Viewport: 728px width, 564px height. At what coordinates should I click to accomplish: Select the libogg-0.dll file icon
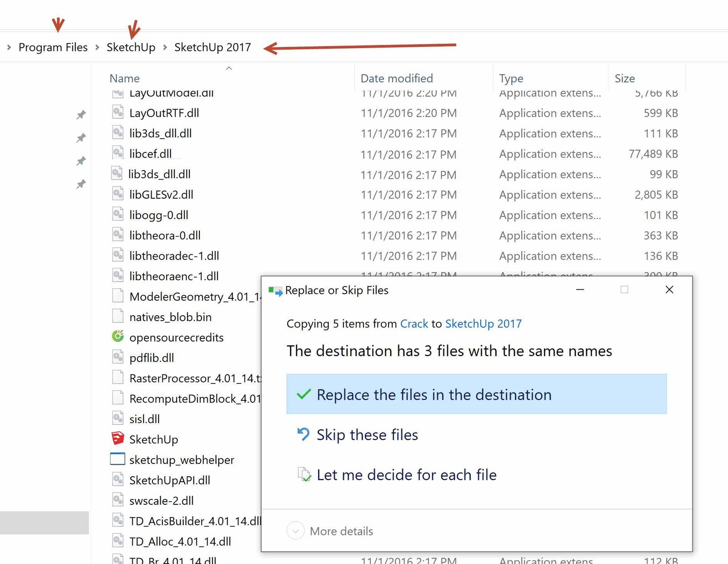click(118, 214)
